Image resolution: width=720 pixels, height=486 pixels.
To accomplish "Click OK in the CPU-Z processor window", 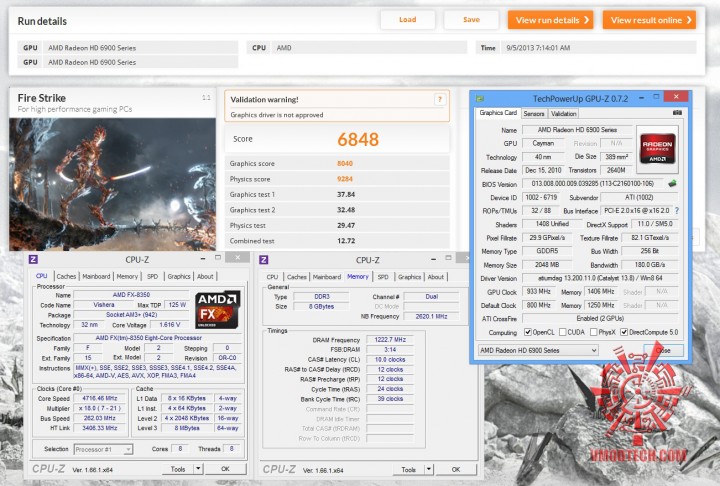I will click(225, 469).
